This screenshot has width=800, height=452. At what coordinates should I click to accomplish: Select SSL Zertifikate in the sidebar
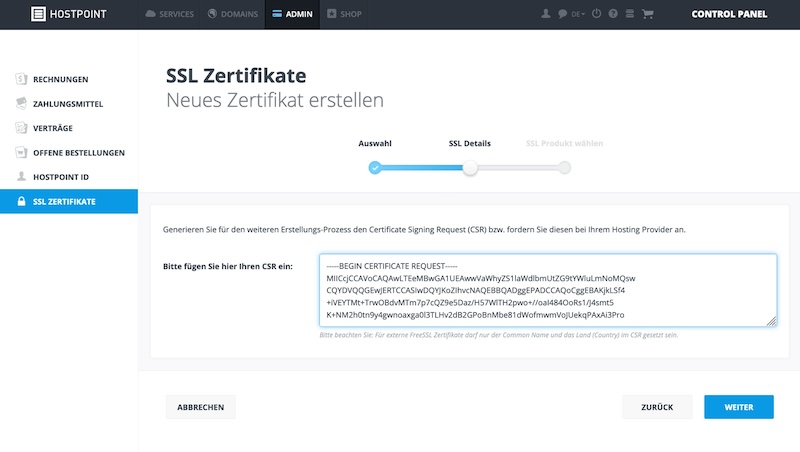[69, 202]
